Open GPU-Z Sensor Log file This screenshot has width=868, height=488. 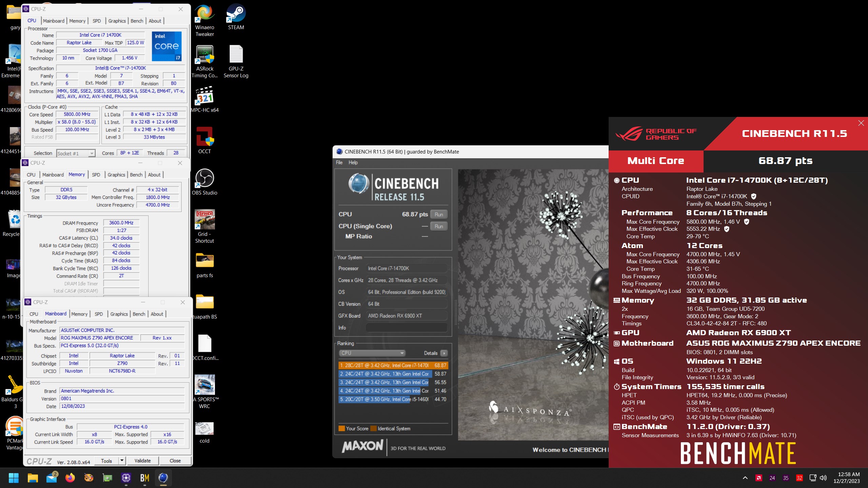(x=236, y=62)
